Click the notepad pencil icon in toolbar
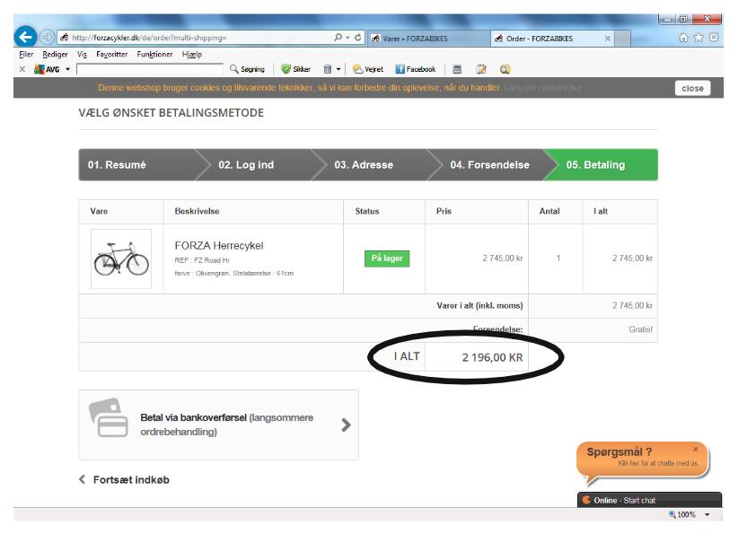The height and width of the screenshot is (534, 756). pyautogui.click(x=480, y=69)
